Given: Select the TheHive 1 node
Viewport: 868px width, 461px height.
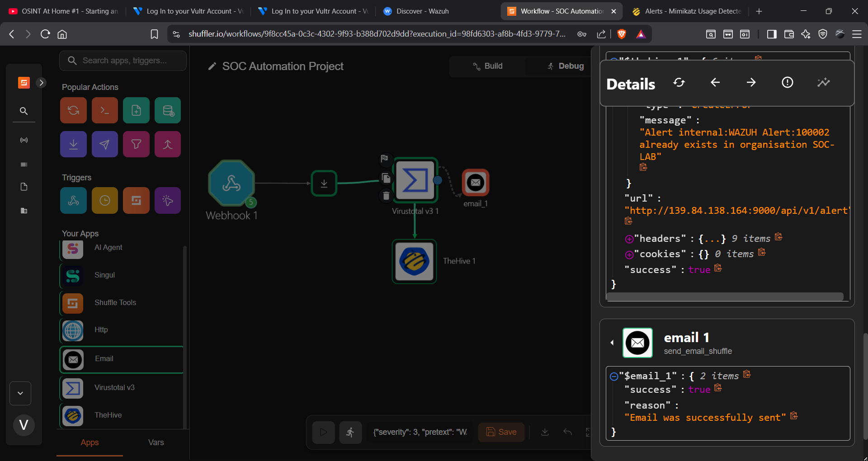Looking at the screenshot, I should point(415,261).
